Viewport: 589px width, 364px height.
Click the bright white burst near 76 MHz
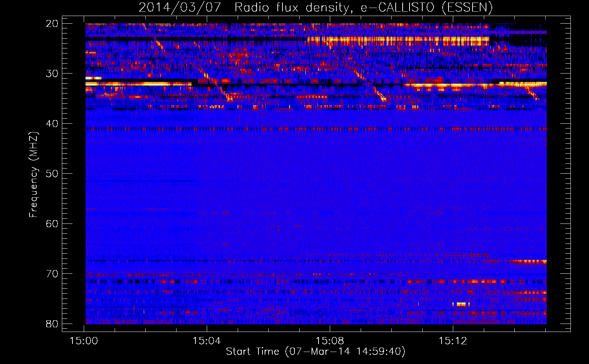461,304
